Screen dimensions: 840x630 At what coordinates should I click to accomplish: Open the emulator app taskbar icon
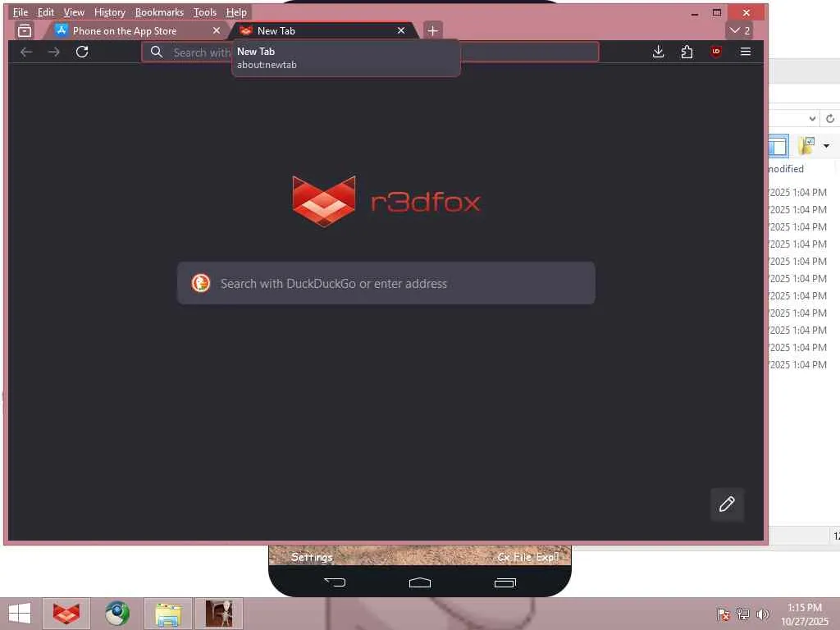(219, 614)
